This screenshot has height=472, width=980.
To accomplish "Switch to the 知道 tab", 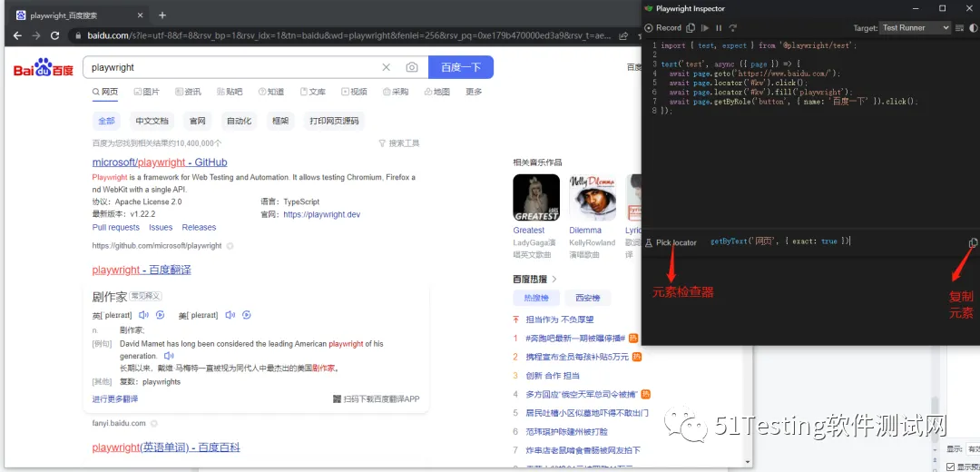I will 271,92.
